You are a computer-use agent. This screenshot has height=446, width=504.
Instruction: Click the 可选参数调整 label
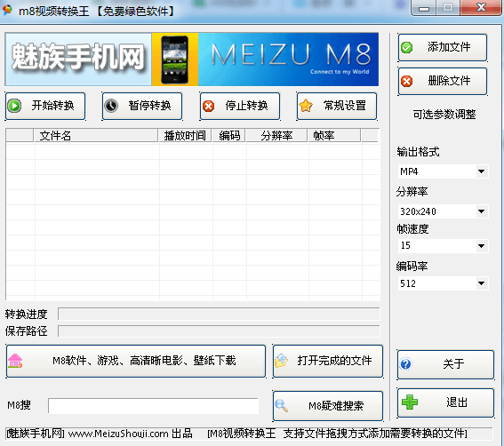(x=444, y=115)
